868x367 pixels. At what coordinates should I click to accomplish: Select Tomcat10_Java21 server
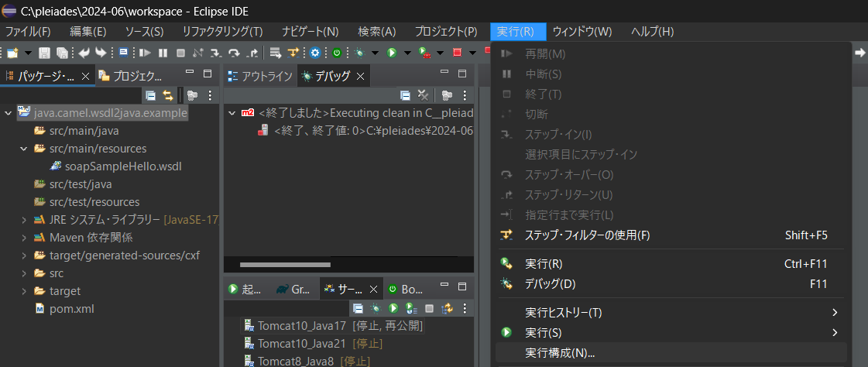click(314, 343)
